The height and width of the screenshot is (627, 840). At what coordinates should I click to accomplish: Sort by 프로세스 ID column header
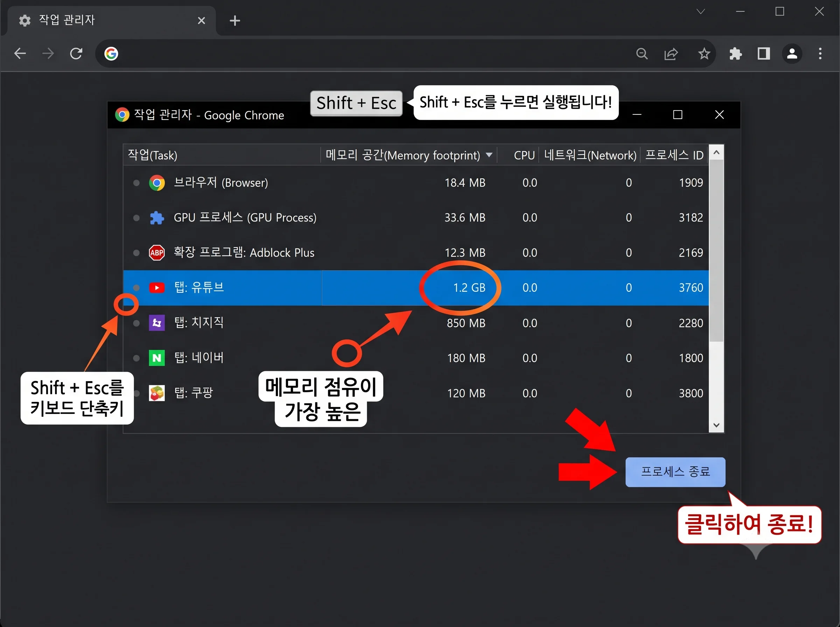(x=674, y=155)
